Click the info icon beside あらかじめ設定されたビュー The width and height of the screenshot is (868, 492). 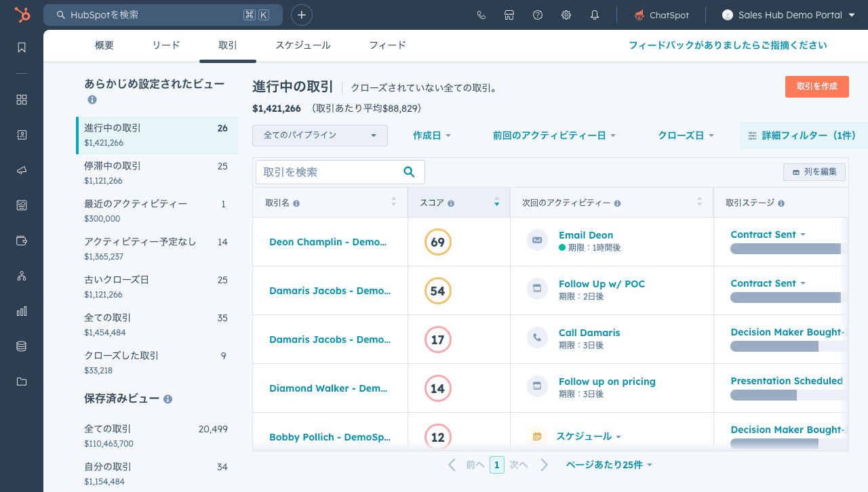(92, 100)
